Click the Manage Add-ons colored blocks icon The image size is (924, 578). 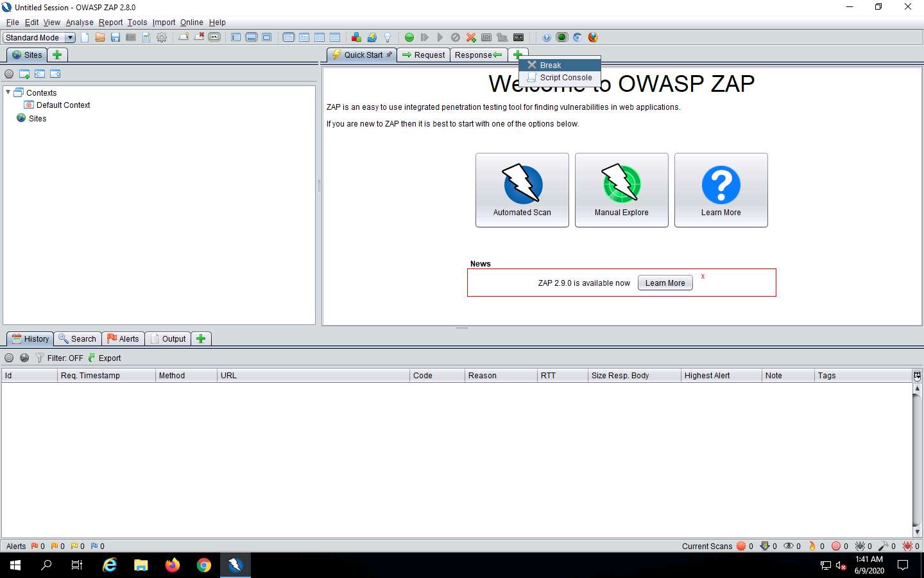pyautogui.click(x=356, y=37)
